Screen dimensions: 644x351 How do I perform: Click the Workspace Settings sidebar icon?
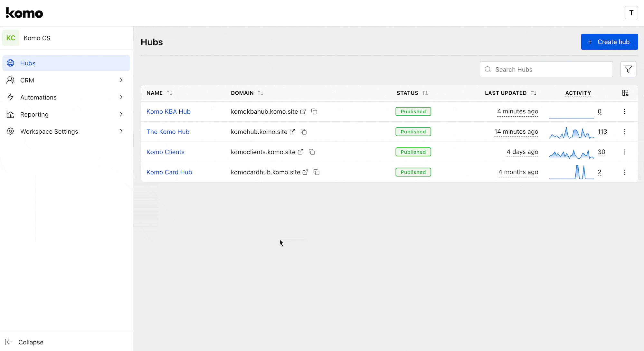(x=10, y=131)
